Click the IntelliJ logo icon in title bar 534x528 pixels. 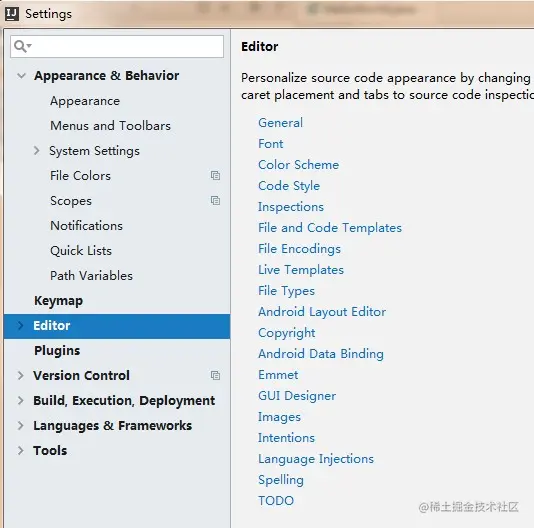(x=12, y=14)
